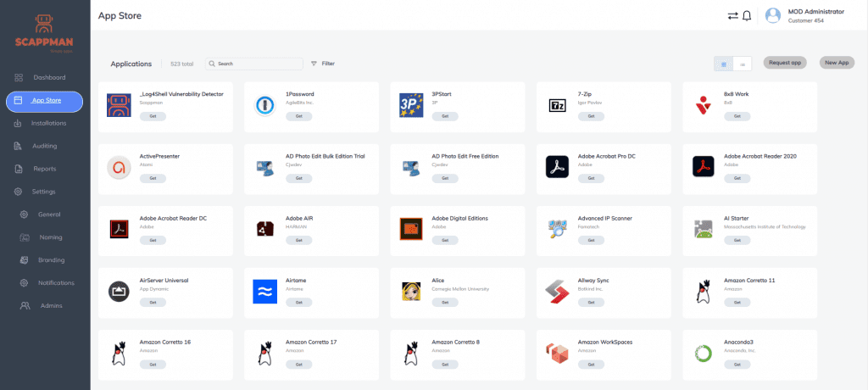
Task: Click the 'AgileBits Inc.' publisher text
Action: (x=299, y=103)
